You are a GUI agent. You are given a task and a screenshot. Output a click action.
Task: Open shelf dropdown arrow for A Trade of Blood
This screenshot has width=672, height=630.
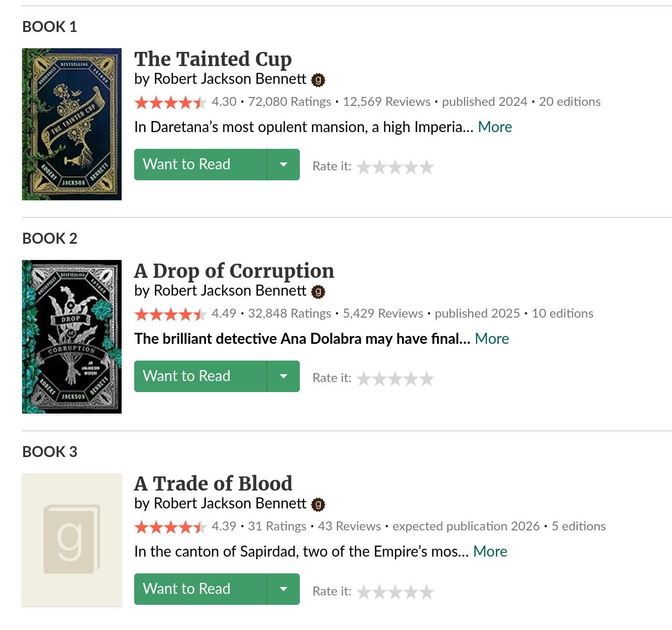click(284, 589)
